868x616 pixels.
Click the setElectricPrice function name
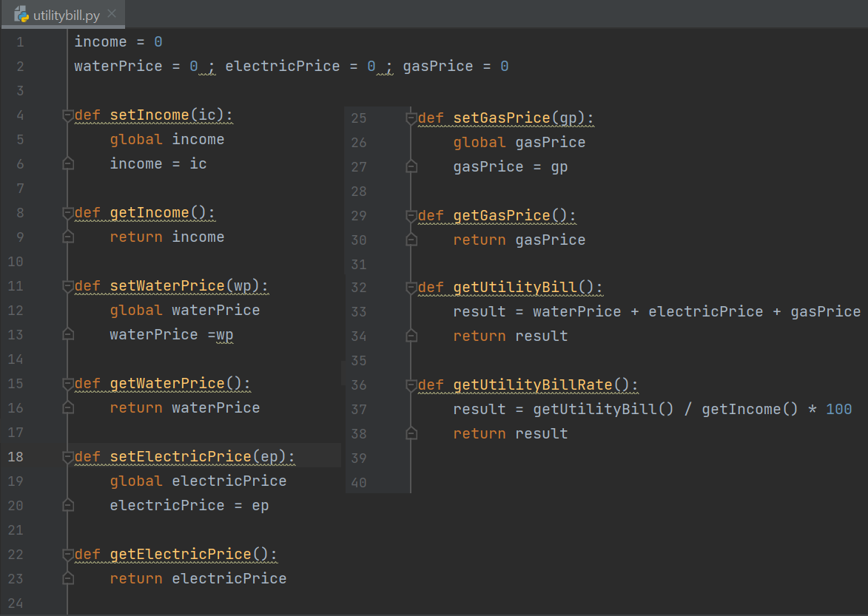(181, 457)
